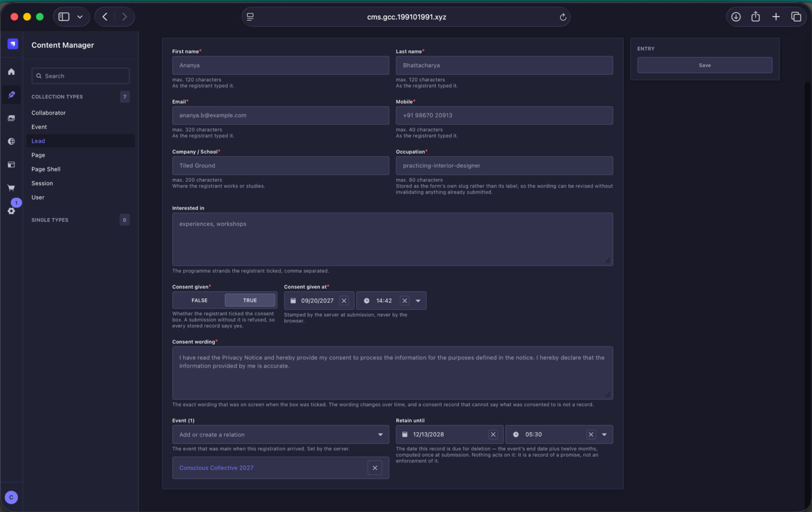Expand the consent time 14:42 dropdown
This screenshot has width=812, height=512.
click(418, 301)
